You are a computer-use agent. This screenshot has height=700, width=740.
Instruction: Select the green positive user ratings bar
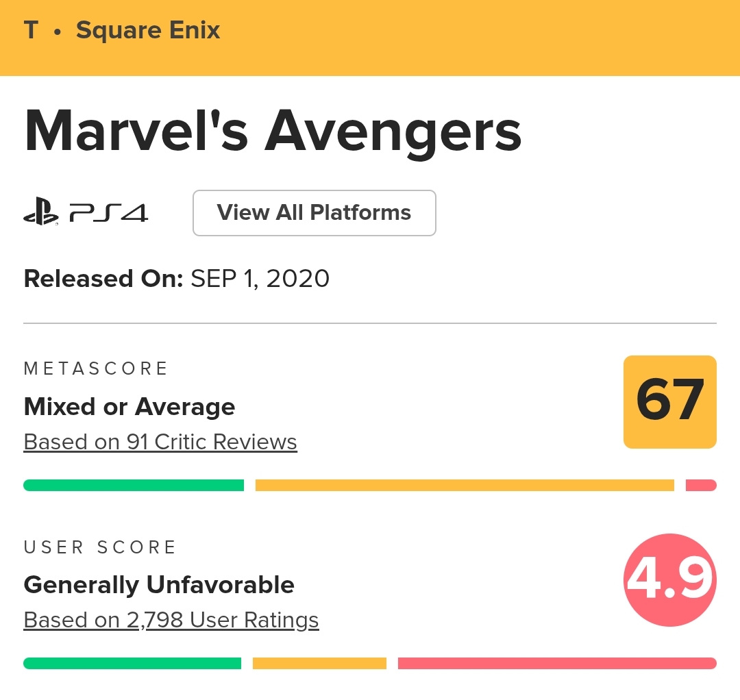coord(132,663)
